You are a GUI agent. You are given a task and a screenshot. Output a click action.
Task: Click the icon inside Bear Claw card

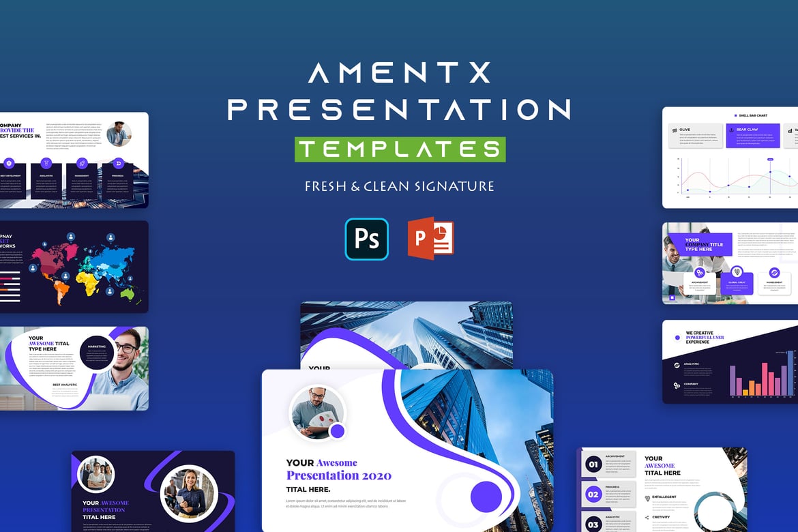tap(731, 130)
